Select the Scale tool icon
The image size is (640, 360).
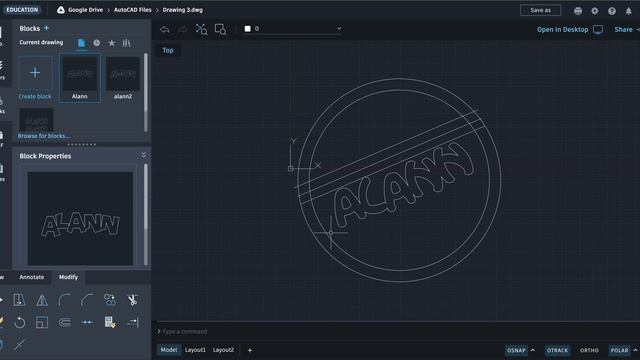point(42,322)
